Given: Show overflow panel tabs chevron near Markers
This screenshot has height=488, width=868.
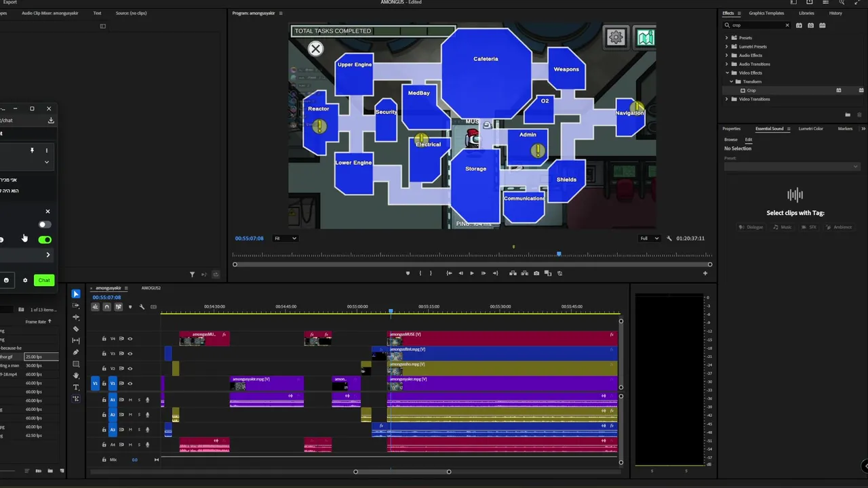Looking at the screenshot, I should (x=863, y=129).
